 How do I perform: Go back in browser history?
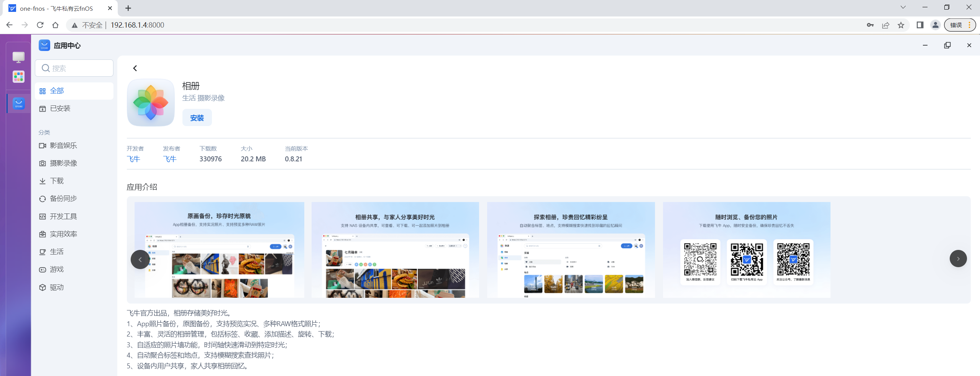(10, 25)
